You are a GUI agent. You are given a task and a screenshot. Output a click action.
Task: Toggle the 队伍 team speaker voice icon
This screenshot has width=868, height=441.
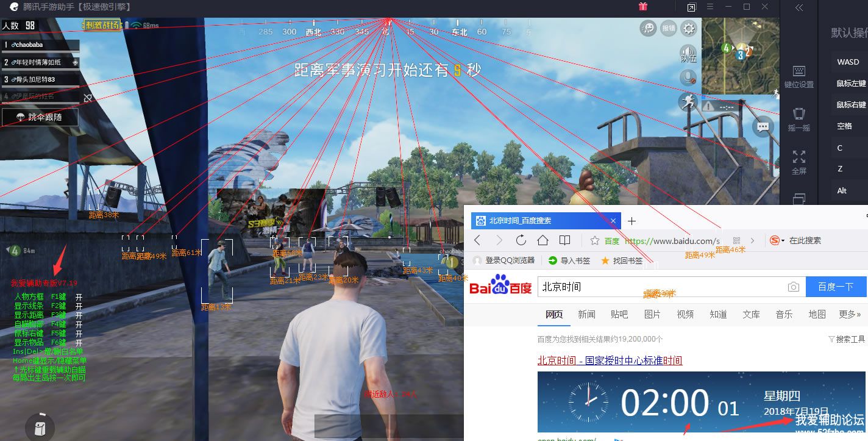(688, 54)
